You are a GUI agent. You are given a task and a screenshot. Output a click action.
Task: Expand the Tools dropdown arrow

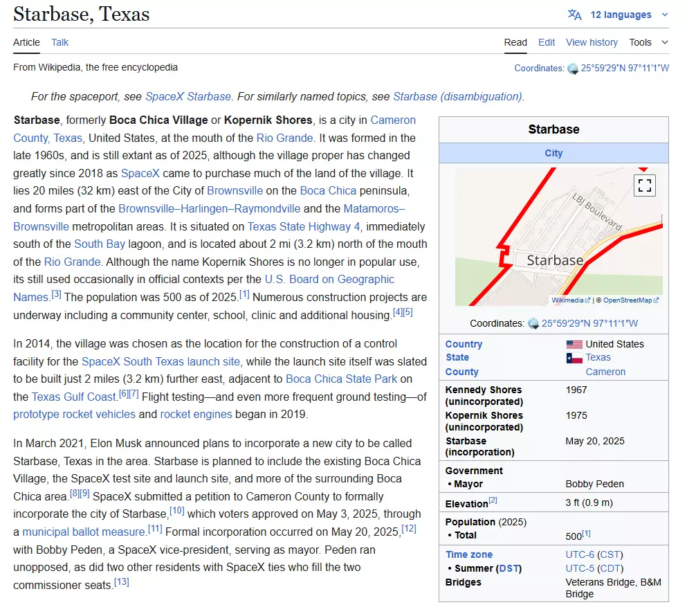(x=665, y=42)
